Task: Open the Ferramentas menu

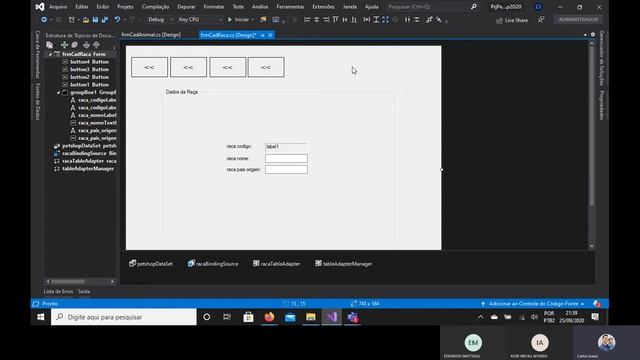Action: tap(290, 7)
